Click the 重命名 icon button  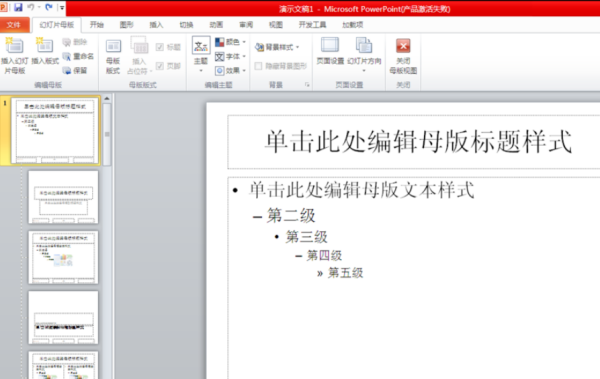(67, 57)
